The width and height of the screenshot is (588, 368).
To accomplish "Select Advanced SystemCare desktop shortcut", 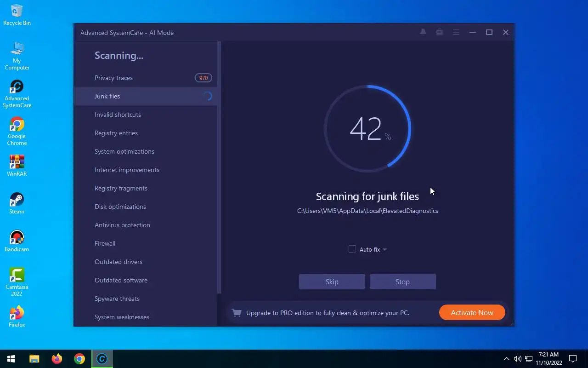I will pos(17,94).
